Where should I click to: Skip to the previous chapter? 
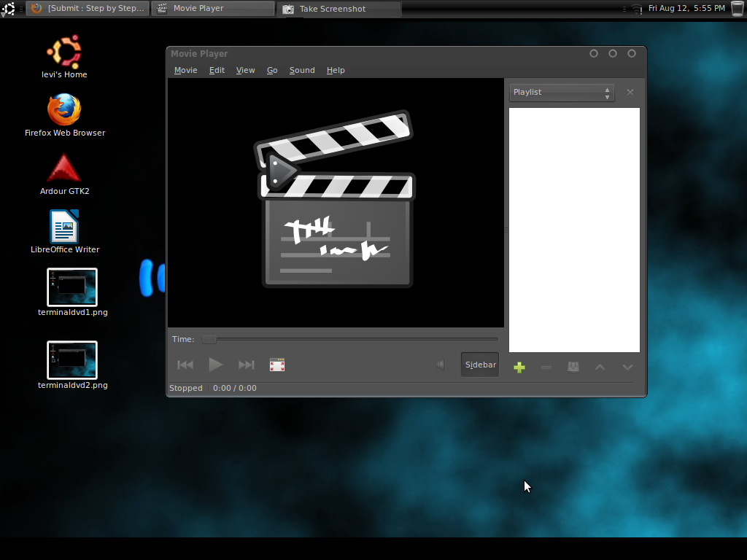(185, 365)
